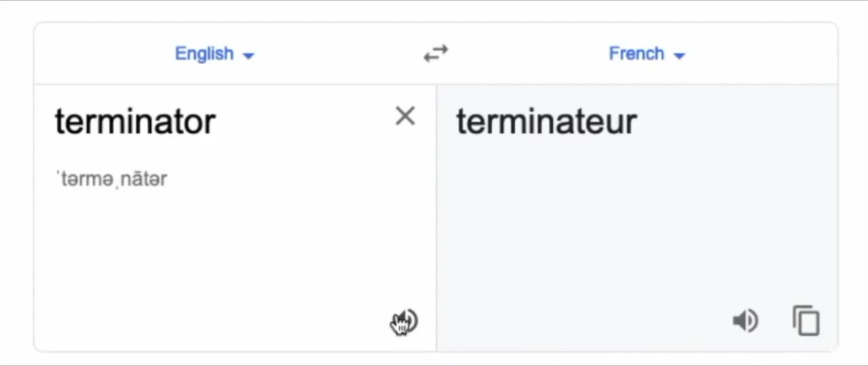Tap the double-arrow icon between language selectors
The image size is (868, 366).
point(436,54)
